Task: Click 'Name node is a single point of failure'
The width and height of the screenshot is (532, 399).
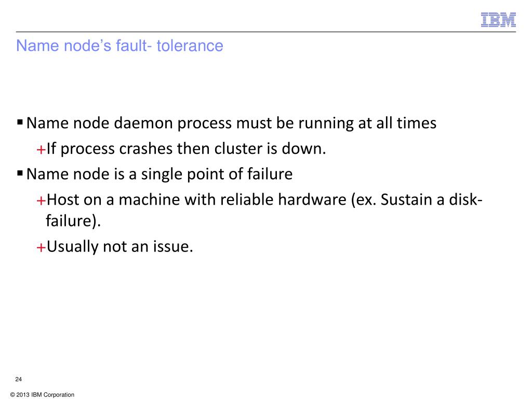Action: pos(159,174)
